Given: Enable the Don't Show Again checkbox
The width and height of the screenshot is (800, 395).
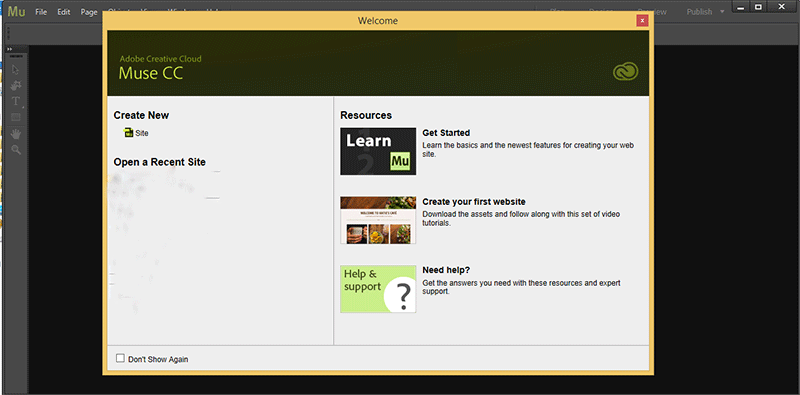Looking at the screenshot, I should coord(120,358).
